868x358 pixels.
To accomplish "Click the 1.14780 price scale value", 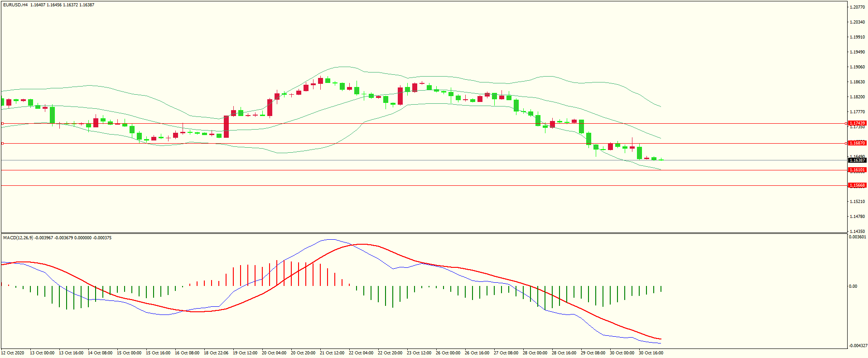I will click(x=858, y=217).
